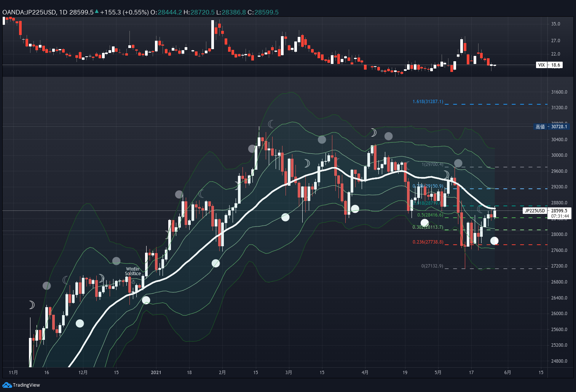
Task: Select the Winter Solstice marker
Action: pos(133,271)
